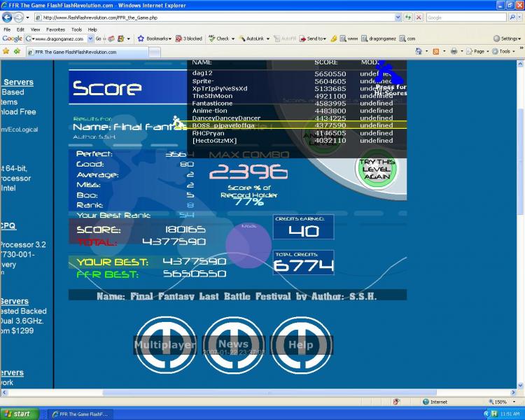Click the Refresh page icon
The image size is (525, 420).
(x=408, y=17)
